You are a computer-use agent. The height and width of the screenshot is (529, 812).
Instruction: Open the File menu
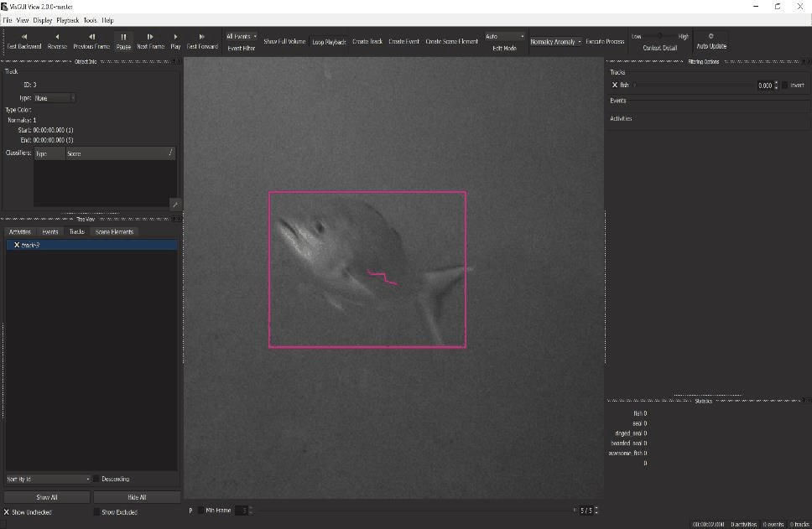point(8,20)
